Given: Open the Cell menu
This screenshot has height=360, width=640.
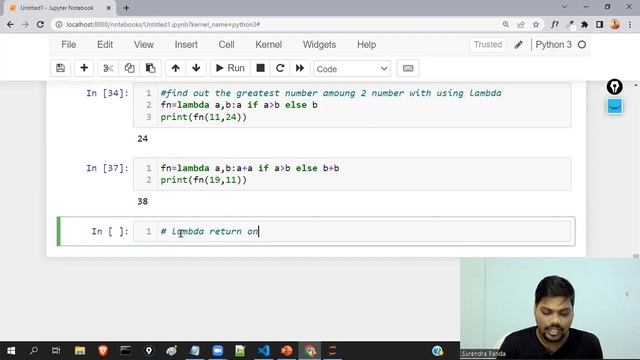Looking at the screenshot, I should [x=226, y=44].
